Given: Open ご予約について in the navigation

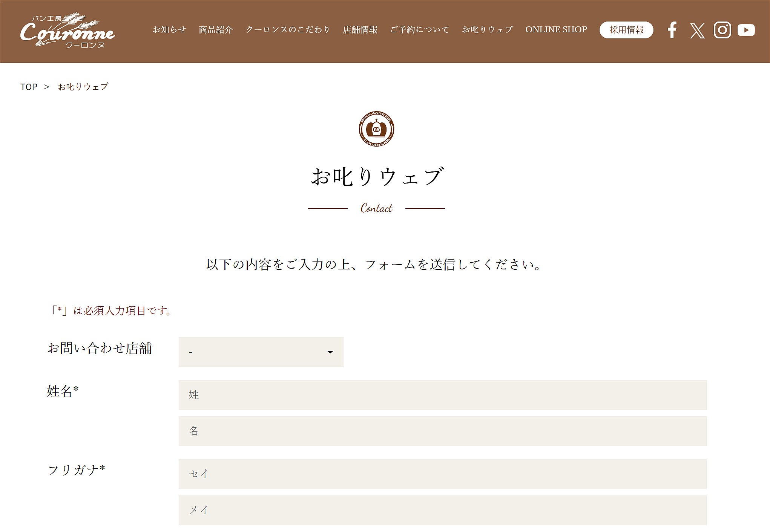Looking at the screenshot, I should click(419, 30).
